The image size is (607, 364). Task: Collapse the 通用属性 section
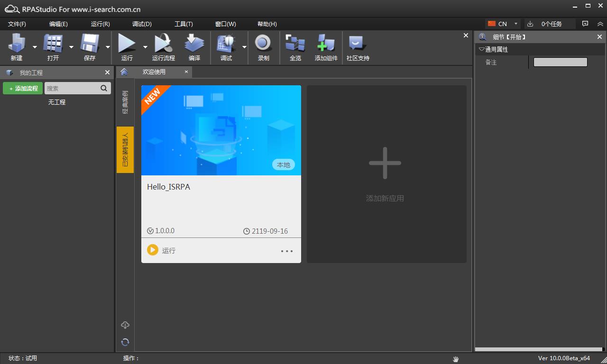pos(482,49)
